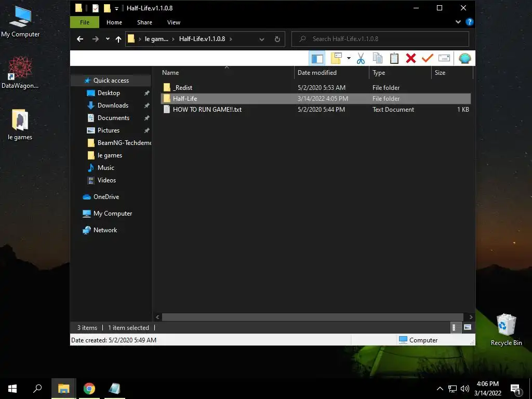Open 'le games' in the navigation pane

pyautogui.click(x=110, y=155)
